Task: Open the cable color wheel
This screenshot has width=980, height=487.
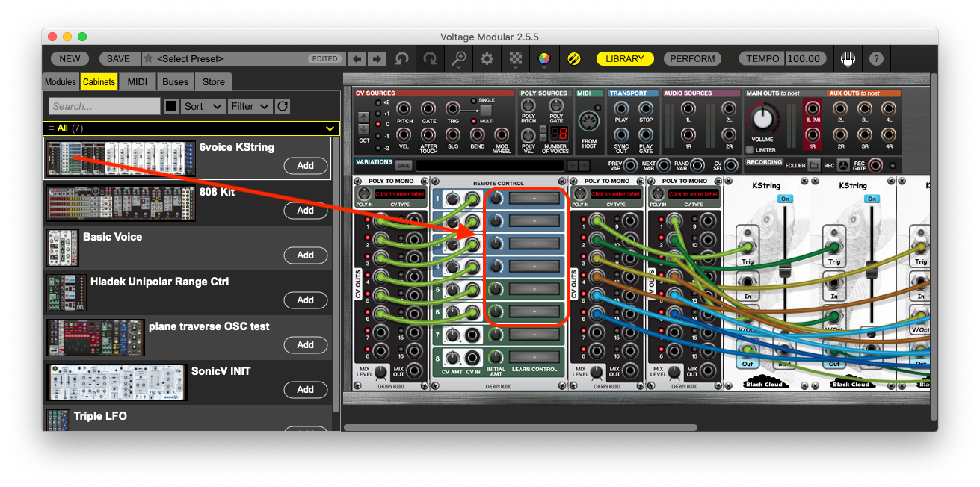Action: 544,58
